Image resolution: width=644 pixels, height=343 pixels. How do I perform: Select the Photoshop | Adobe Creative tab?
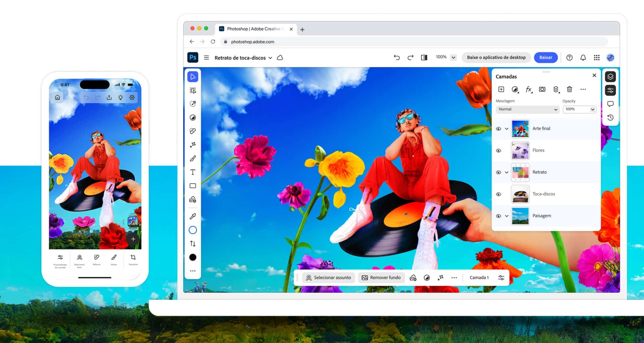256,29
